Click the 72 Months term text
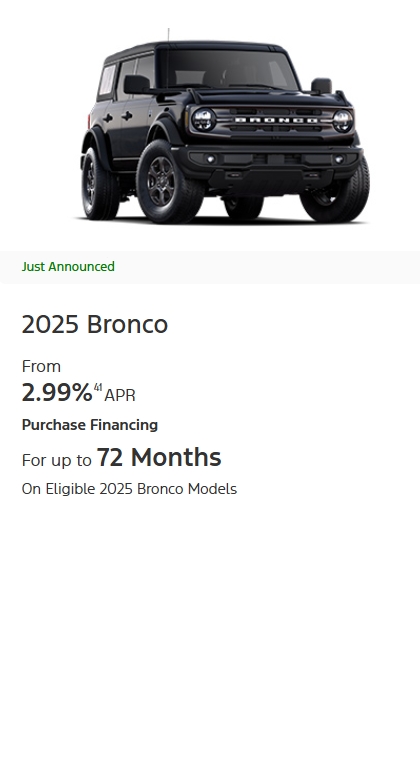This screenshot has height=765, width=420. point(159,458)
